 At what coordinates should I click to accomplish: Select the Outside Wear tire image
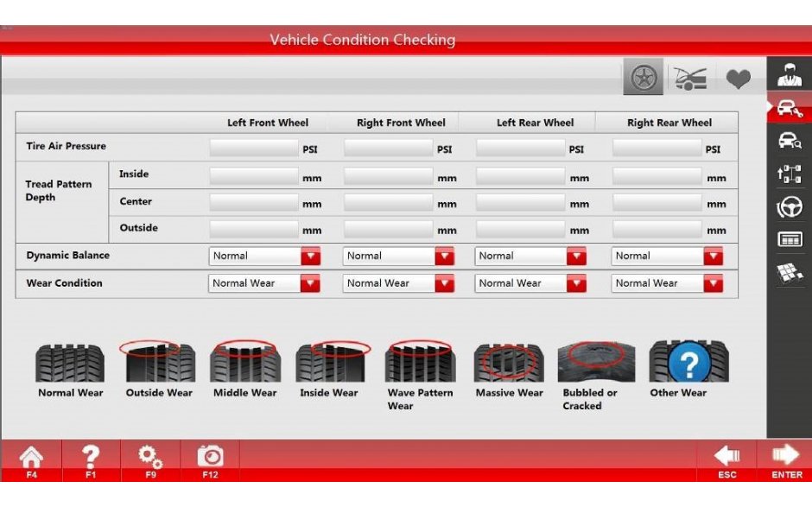158,362
